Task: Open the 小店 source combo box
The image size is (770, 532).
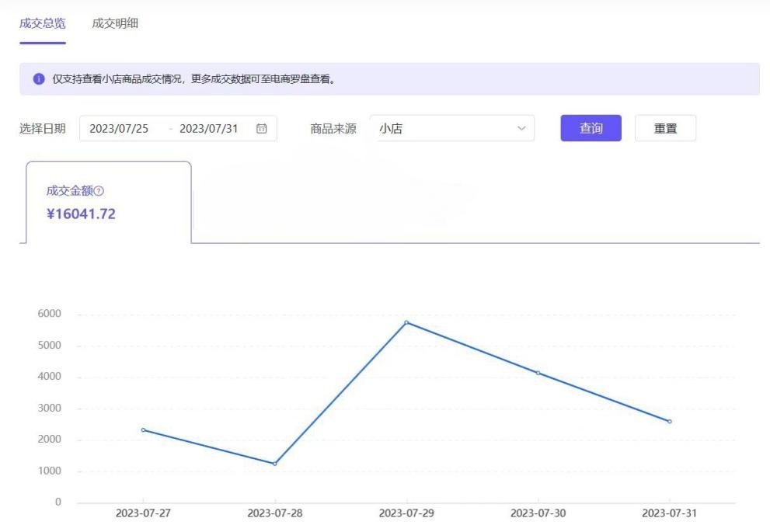Action: click(x=451, y=129)
